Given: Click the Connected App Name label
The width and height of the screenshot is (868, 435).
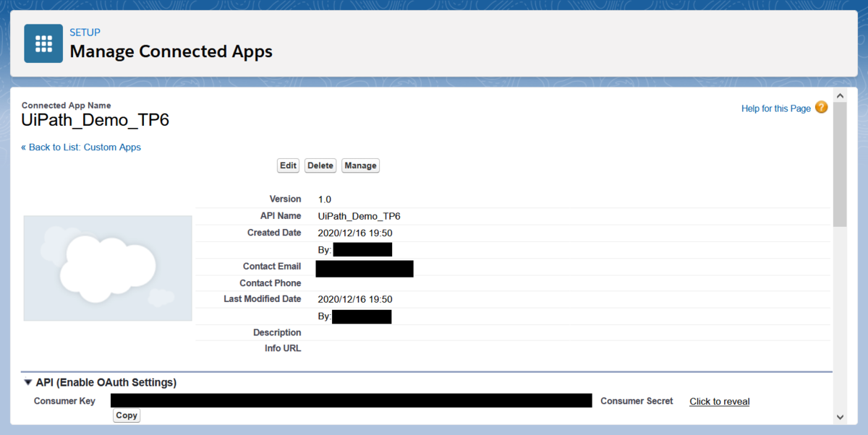Looking at the screenshot, I should point(66,105).
